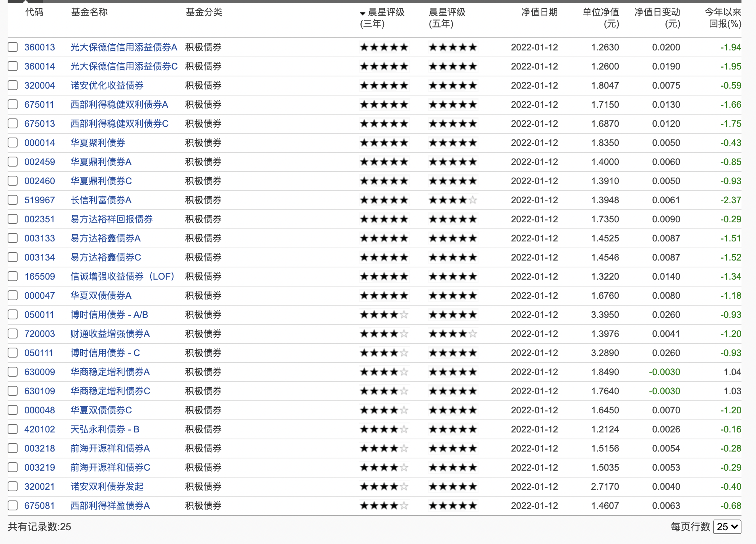
Task: Click the sort arrow beside 晨星评级(三年)
Action: 362,13
